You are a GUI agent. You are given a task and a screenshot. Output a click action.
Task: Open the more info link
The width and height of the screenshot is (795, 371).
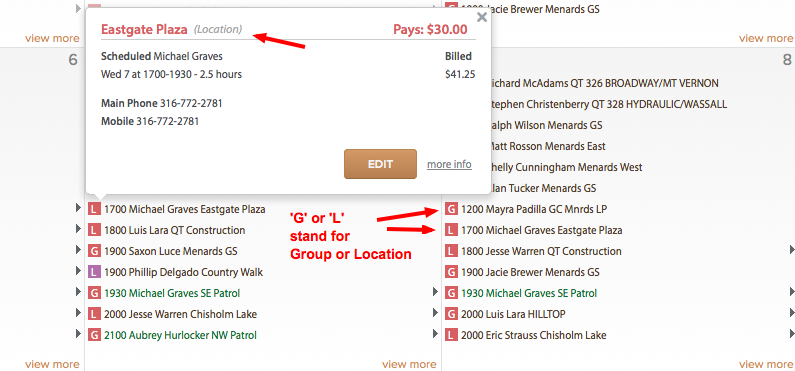click(449, 164)
